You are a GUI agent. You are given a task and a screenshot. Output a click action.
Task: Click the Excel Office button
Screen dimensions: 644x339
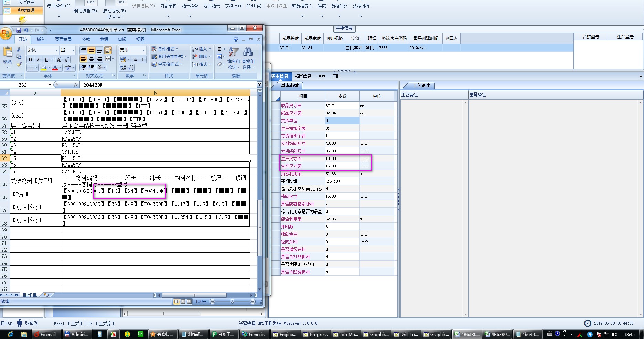pyautogui.click(x=6, y=34)
